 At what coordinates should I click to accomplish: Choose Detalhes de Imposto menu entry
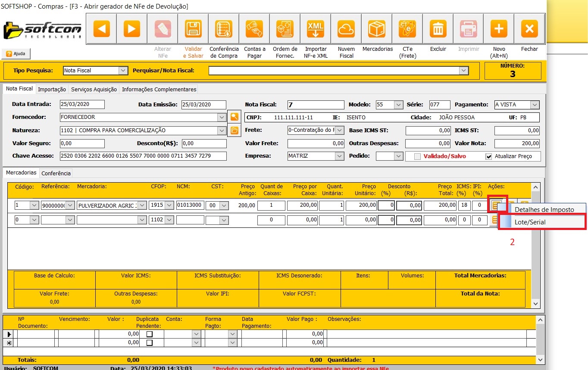click(544, 209)
